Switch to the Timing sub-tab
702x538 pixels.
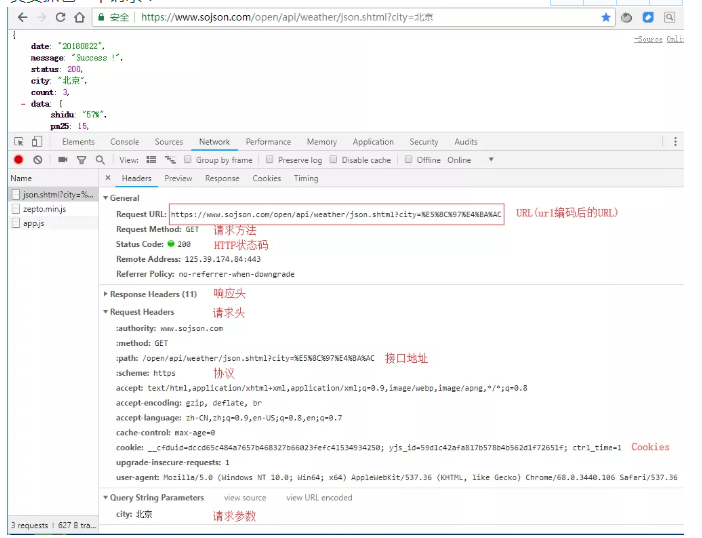306,178
